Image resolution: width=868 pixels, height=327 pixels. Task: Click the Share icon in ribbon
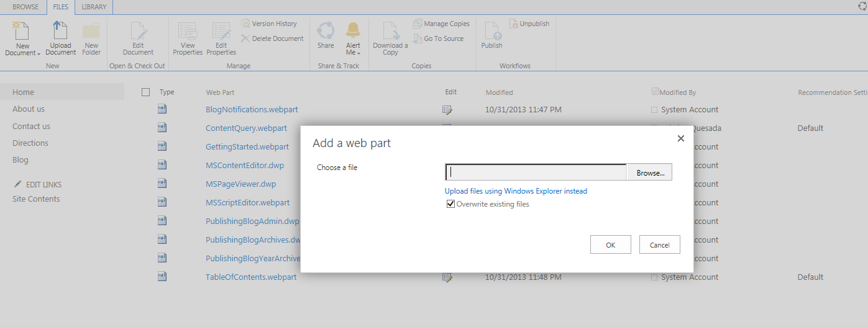326,31
